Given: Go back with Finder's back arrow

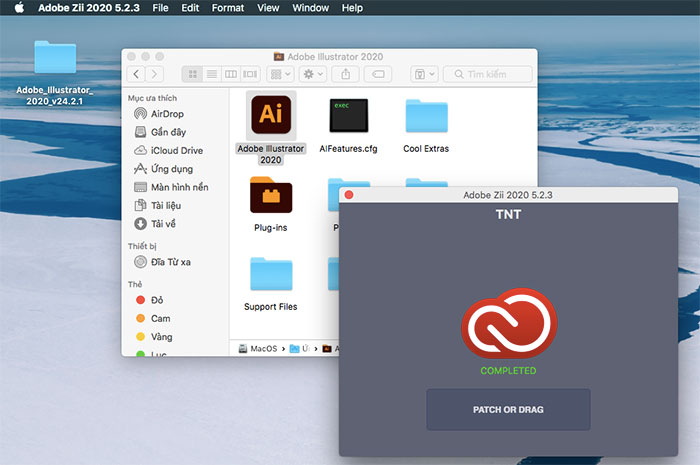Looking at the screenshot, I should [x=136, y=74].
